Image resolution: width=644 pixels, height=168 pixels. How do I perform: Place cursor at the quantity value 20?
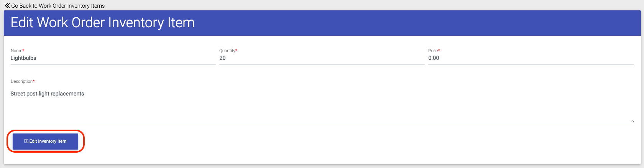tap(222, 58)
